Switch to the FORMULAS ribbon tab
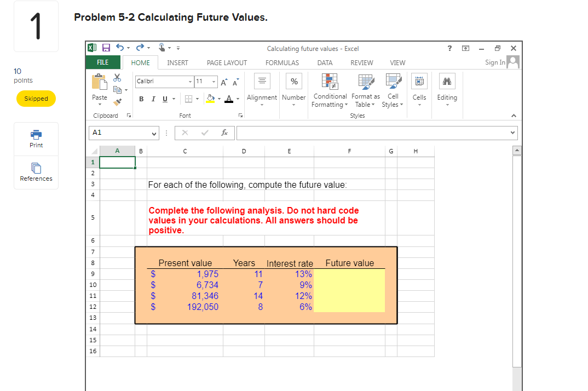 coord(282,62)
